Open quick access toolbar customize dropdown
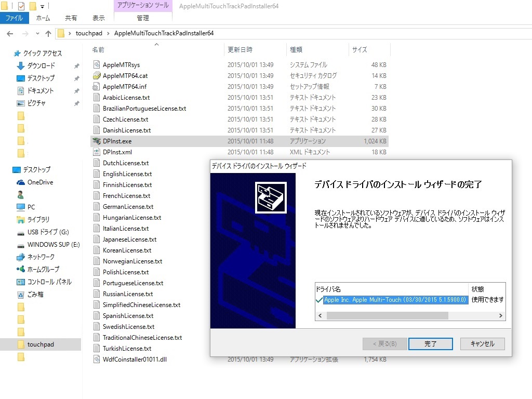The image size is (532, 399). (x=43, y=6)
